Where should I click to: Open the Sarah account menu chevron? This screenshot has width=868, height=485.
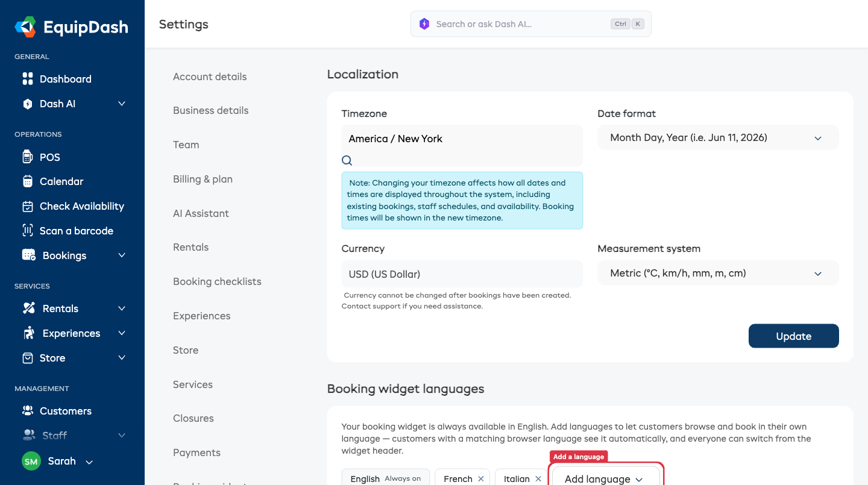[x=89, y=462]
